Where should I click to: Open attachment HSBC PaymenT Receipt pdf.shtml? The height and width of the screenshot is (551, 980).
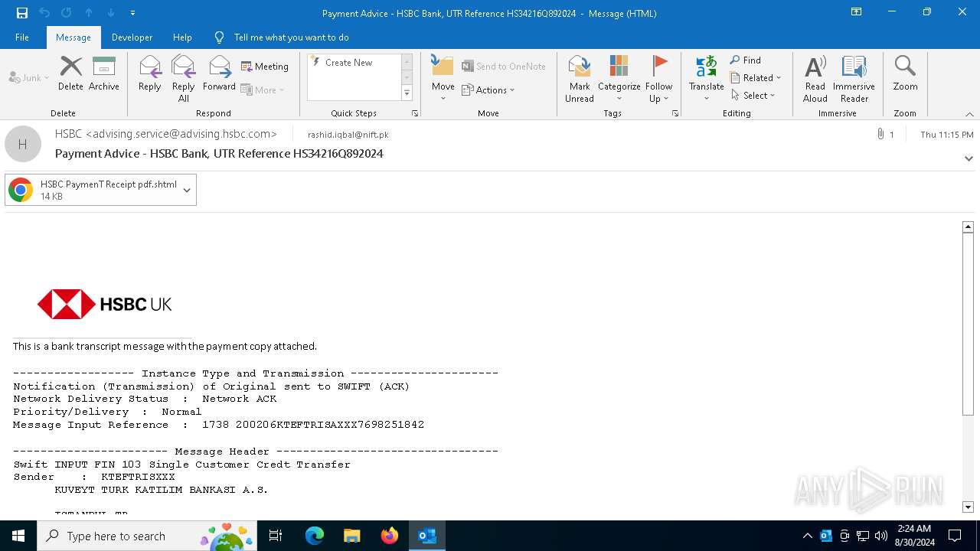pyautogui.click(x=92, y=190)
